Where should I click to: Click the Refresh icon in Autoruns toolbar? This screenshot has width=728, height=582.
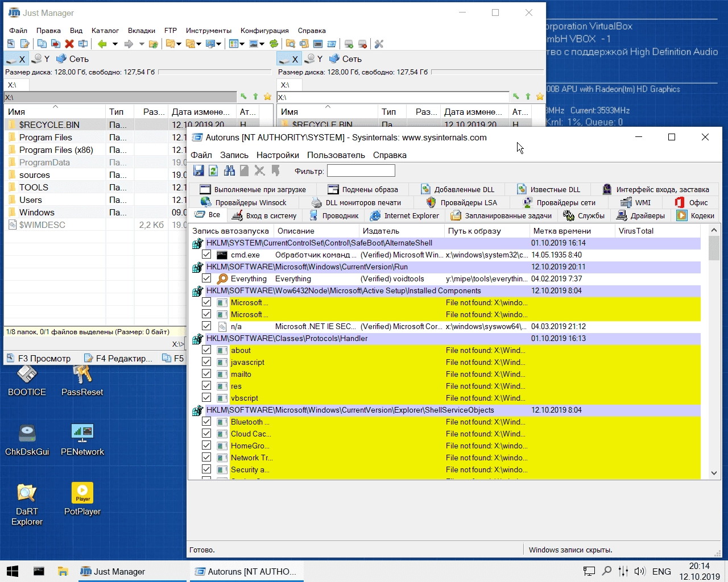213,171
